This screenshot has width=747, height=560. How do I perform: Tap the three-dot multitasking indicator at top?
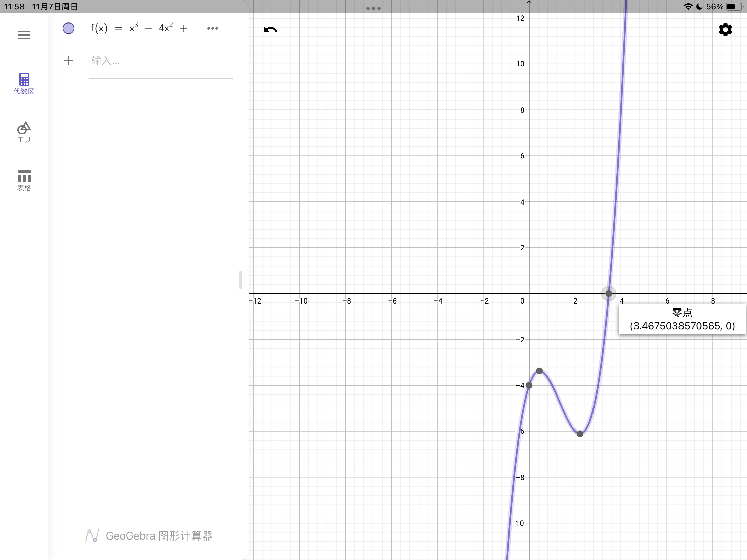coord(373,8)
